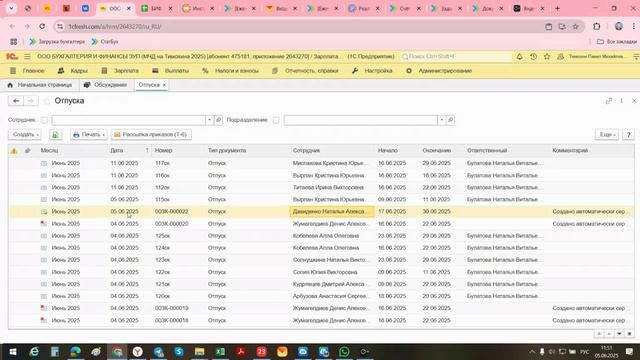Click the warning triangle column header
Screen dimensions: 640x360
(x=14, y=151)
